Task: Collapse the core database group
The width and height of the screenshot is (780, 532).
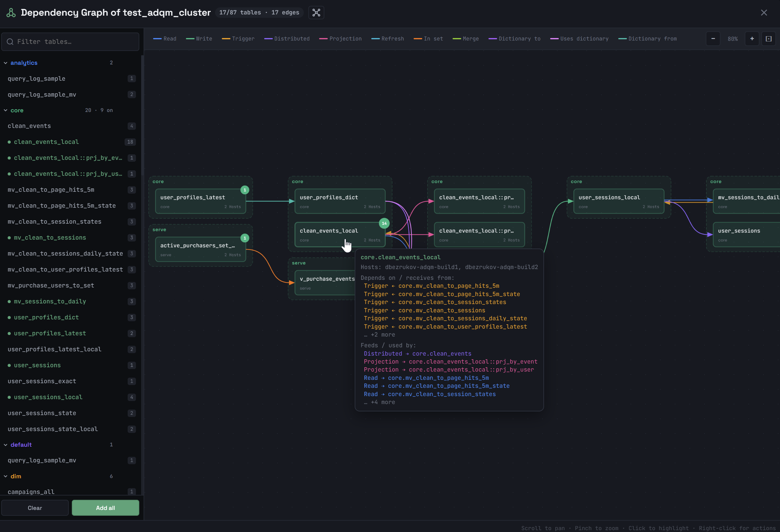Action: [6, 110]
